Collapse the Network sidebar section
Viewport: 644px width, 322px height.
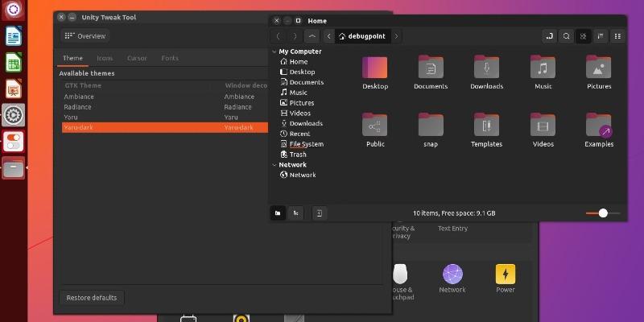click(274, 165)
